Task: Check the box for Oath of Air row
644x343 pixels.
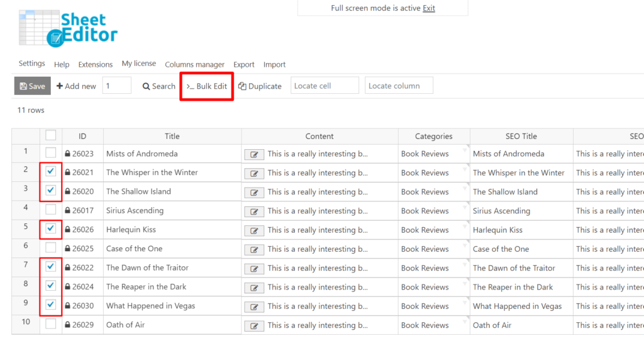Action: pyautogui.click(x=50, y=323)
